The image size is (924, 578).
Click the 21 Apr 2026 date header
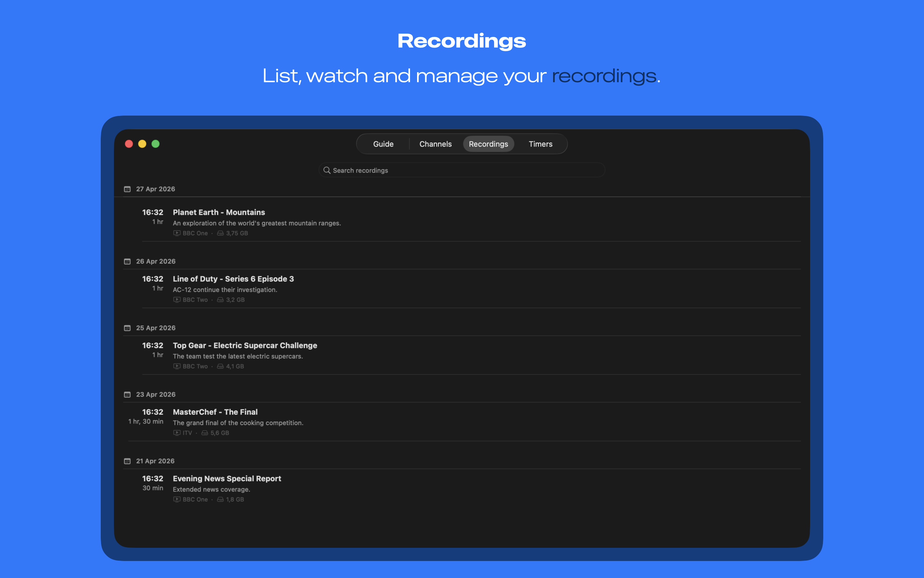[x=155, y=461]
